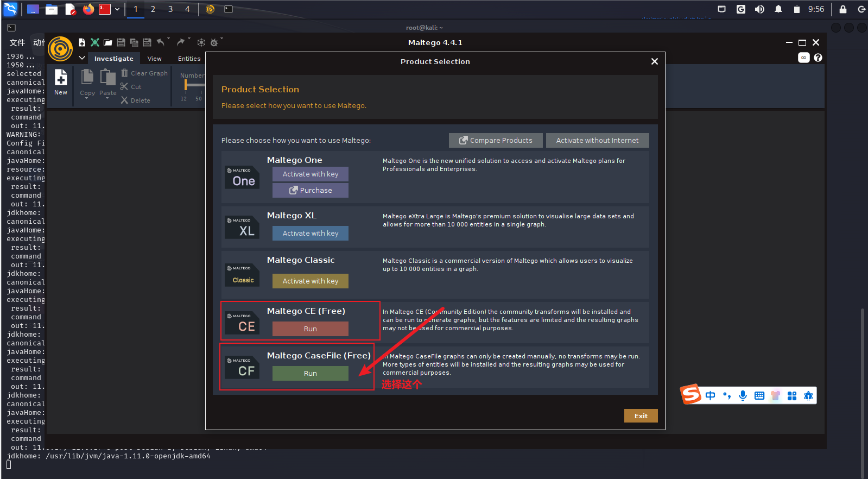Viewport: 868px width, 479px height.
Task: Click the New graph ribbon button
Action: 61,83
